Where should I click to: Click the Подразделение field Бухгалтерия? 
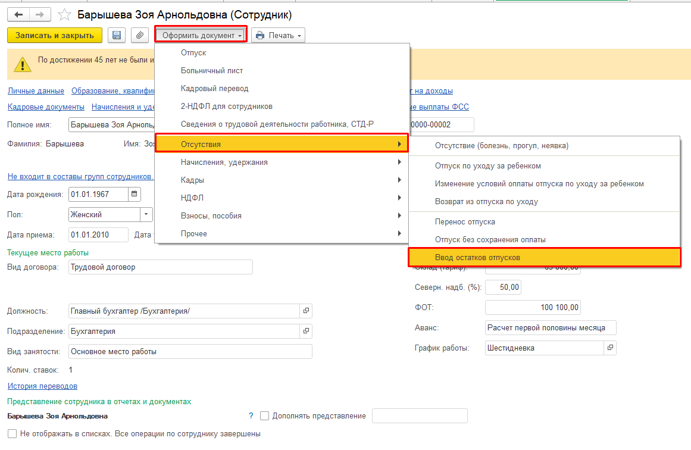pyautogui.click(x=184, y=331)
